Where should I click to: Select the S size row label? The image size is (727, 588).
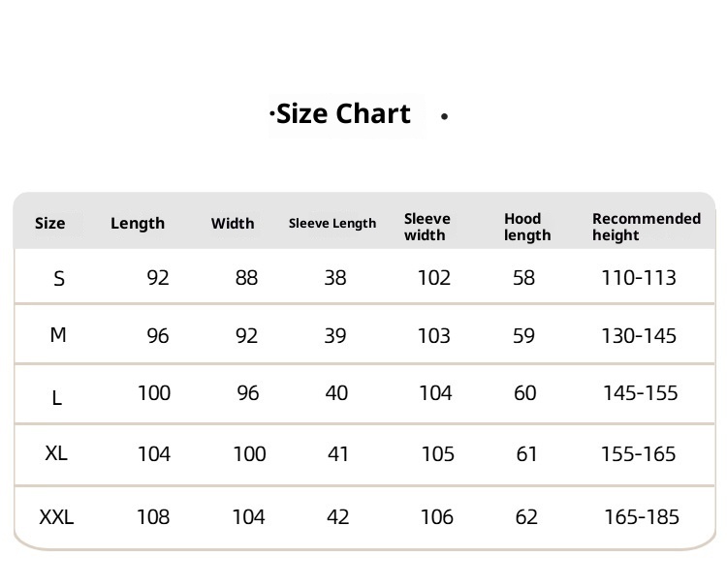coord(59,279)
